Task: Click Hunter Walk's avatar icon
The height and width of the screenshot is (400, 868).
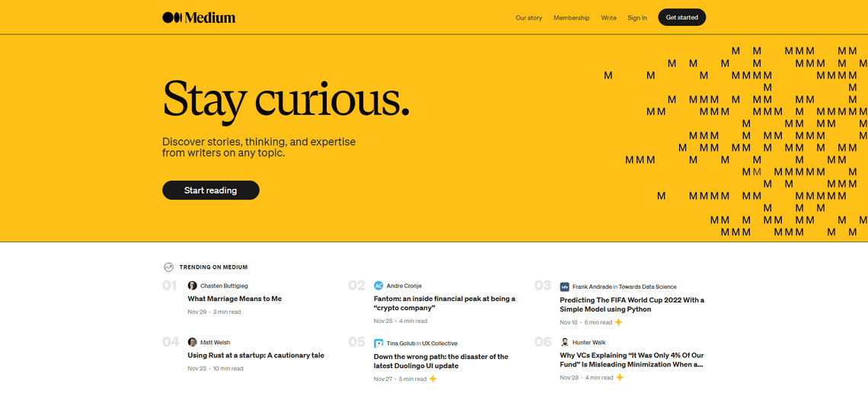Action: [564, 343]
